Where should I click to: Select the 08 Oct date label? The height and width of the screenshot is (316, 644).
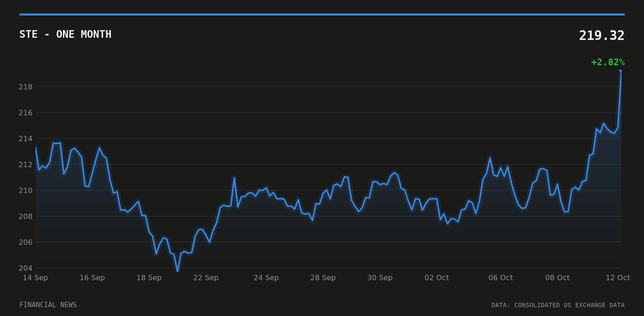557,278
